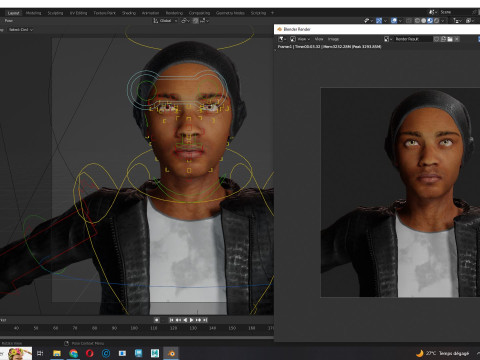This screenshot has width=480, height=360.
Task: Open the Rendering workspace tab
Action: click(x=174, y=13)
